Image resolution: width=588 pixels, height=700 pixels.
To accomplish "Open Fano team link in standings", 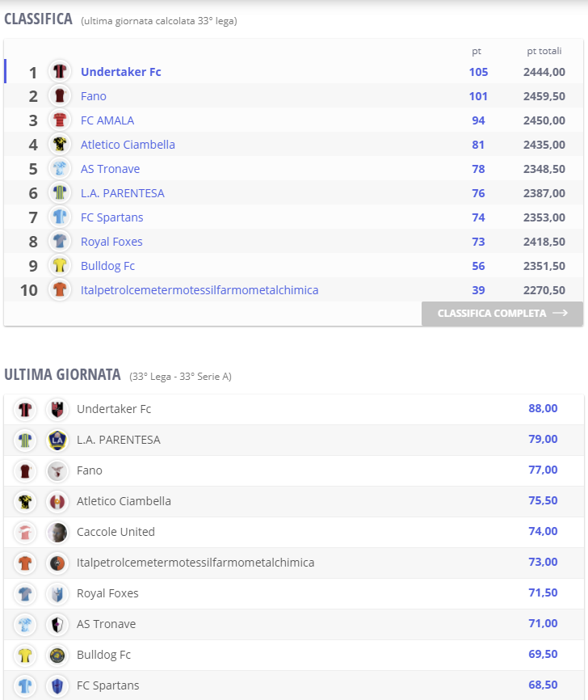I will [94, 96].
